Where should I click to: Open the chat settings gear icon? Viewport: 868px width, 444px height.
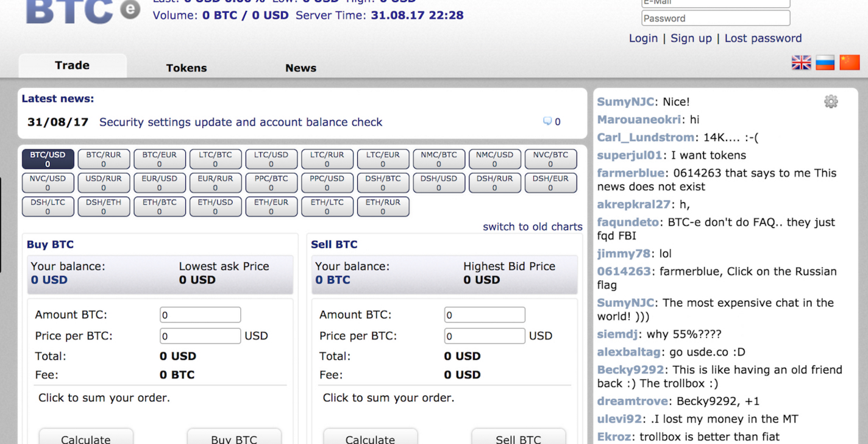tap(831, 102)
